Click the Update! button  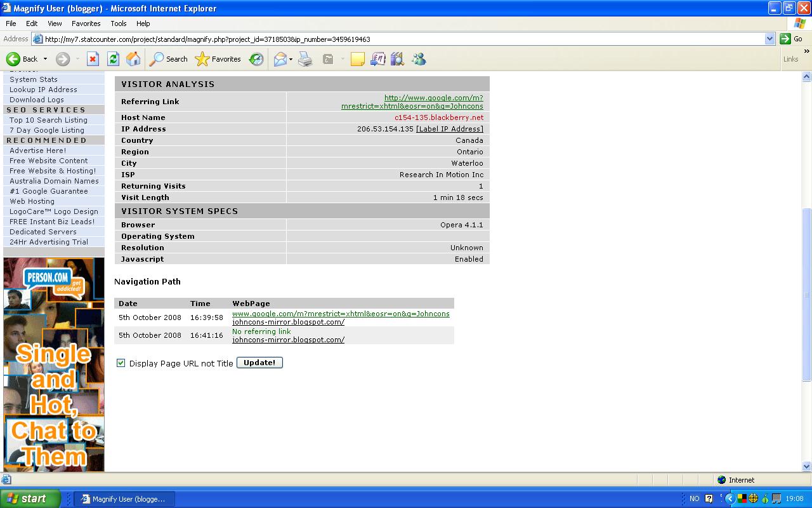coord(259,363)
